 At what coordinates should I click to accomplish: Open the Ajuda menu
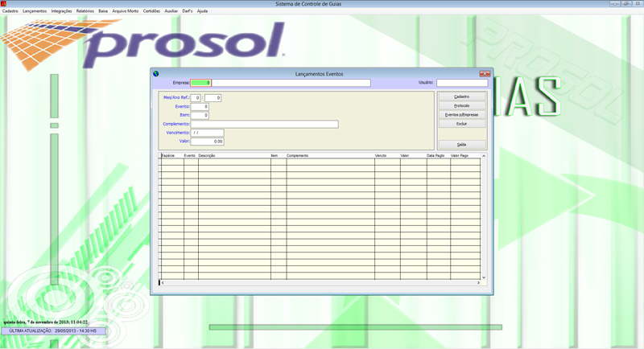coord(202,11)
